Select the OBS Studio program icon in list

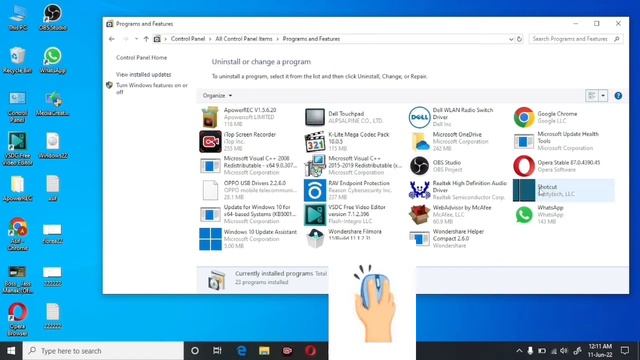pos(419,166)
